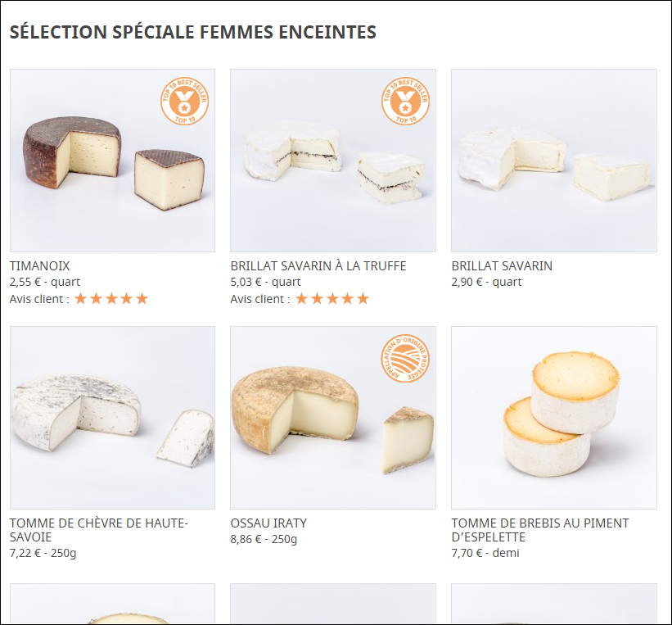This screenshot has width=672, height=625.
Task: Click the stacked Tomme de Brebis cheese photo
Action: [553, 418]
